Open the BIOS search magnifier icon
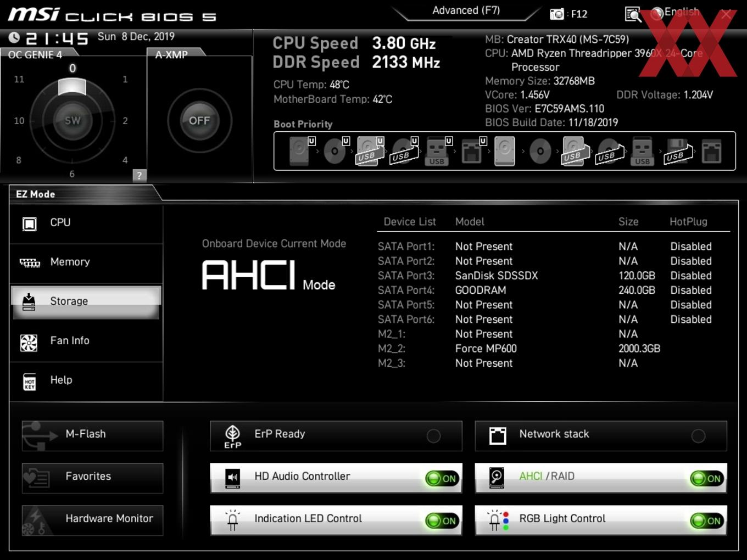This screenshot has width=747, height=560. (633, 14)
